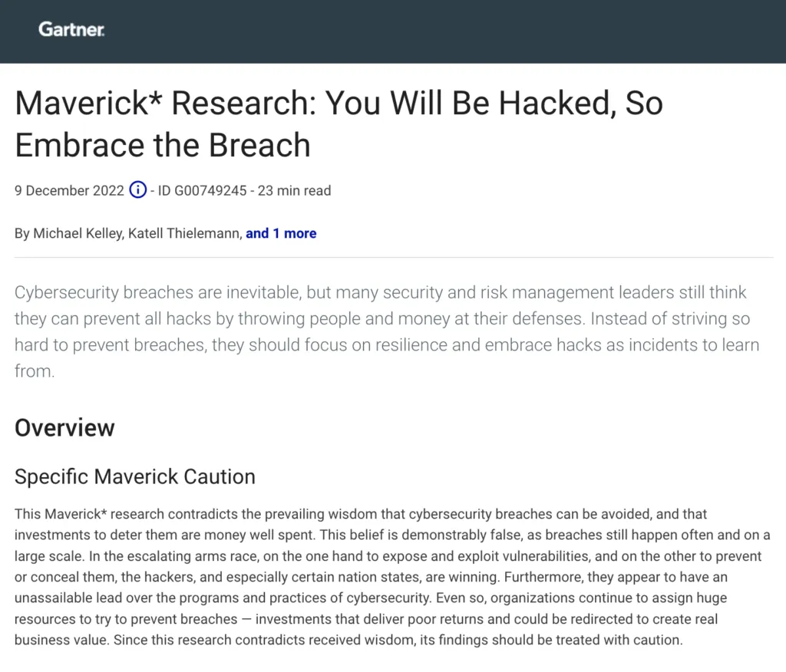Screen dimensions: 786x672
Task: Click the sentence starting "This Maverick* research contradicts"
Action: [230, 513]
